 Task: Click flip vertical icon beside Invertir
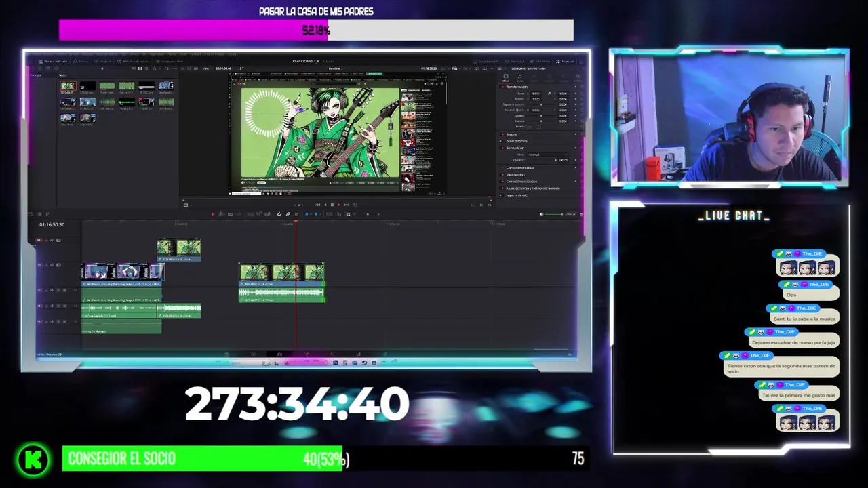[x=538, y=127]
